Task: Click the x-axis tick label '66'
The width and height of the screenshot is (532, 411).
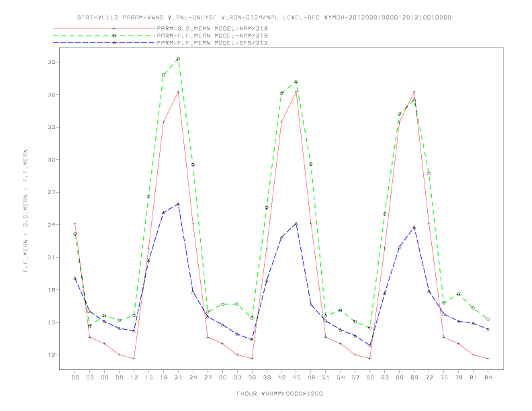Action: click(x=400, y=377)
